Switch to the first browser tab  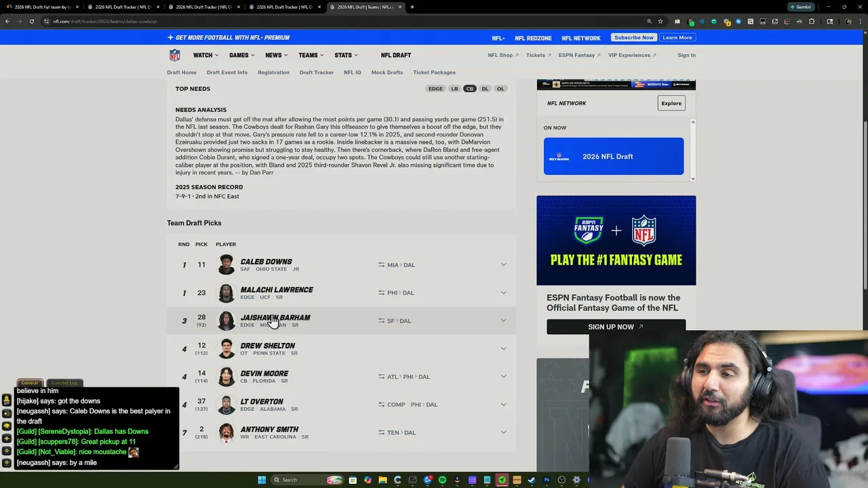(x=41, y=7)
